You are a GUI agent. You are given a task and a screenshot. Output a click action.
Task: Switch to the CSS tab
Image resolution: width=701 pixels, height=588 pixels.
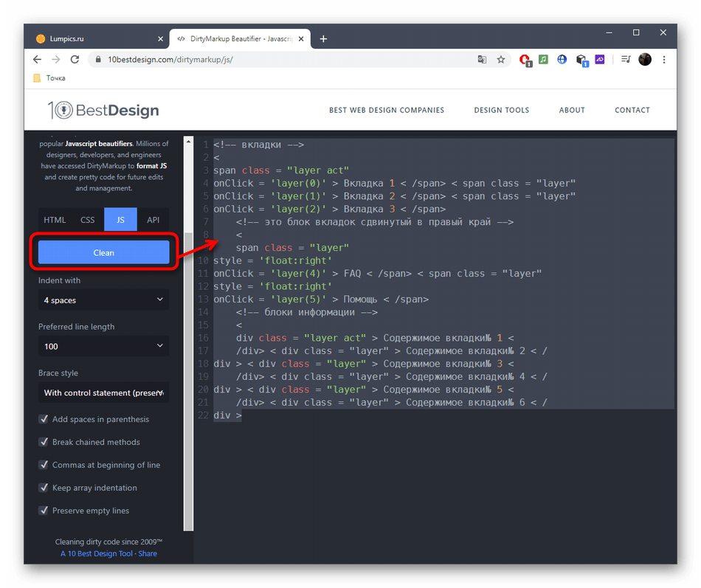87,220
